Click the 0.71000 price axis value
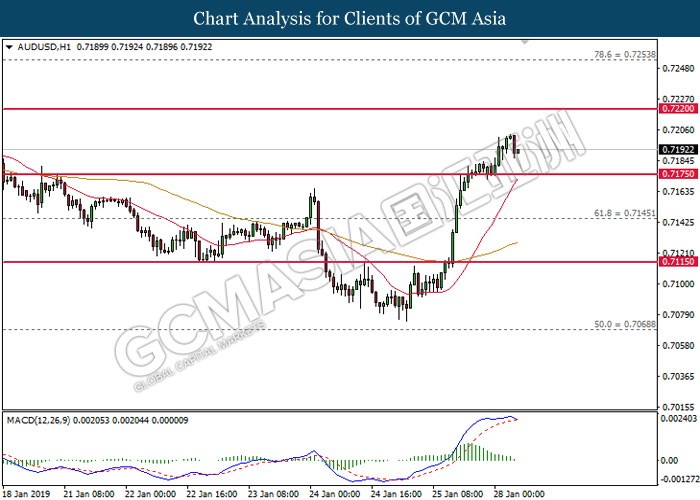 (x=678, y=284)
